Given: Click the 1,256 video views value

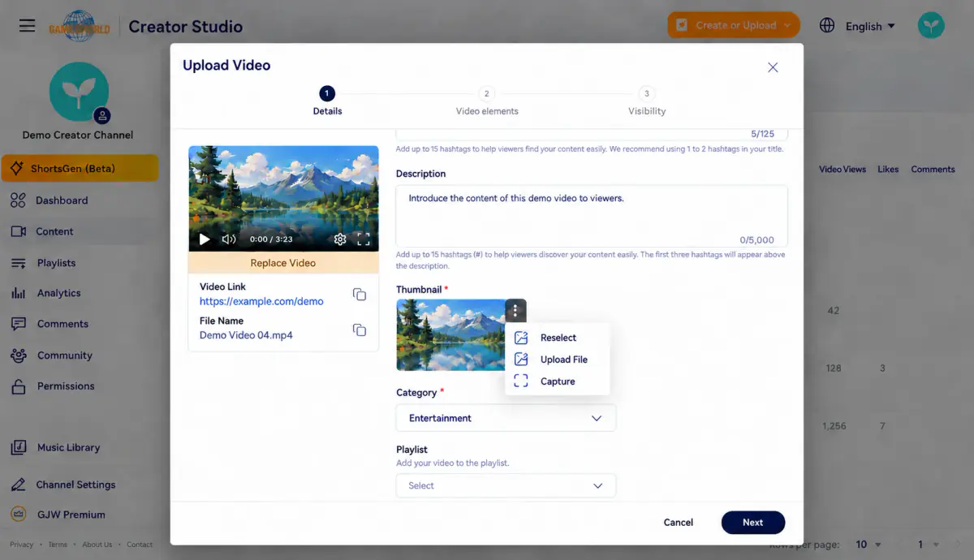Looking at the screenshot, I should (x=834, y=426).
